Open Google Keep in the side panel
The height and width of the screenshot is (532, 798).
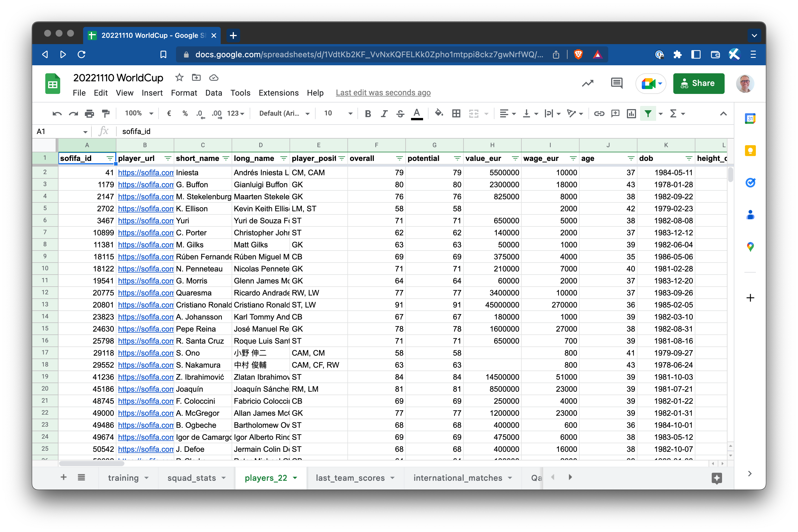click(750, 151)
